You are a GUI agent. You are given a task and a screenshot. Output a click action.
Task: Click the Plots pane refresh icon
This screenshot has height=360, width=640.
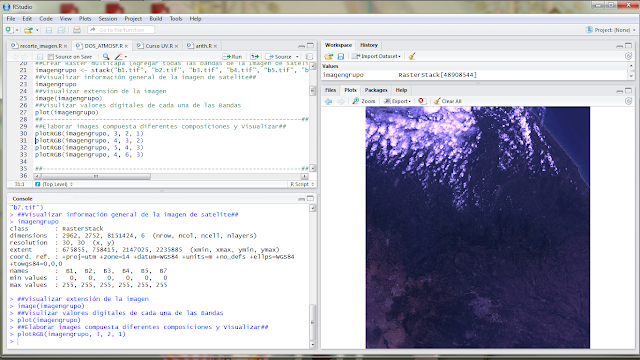point(629,101)
